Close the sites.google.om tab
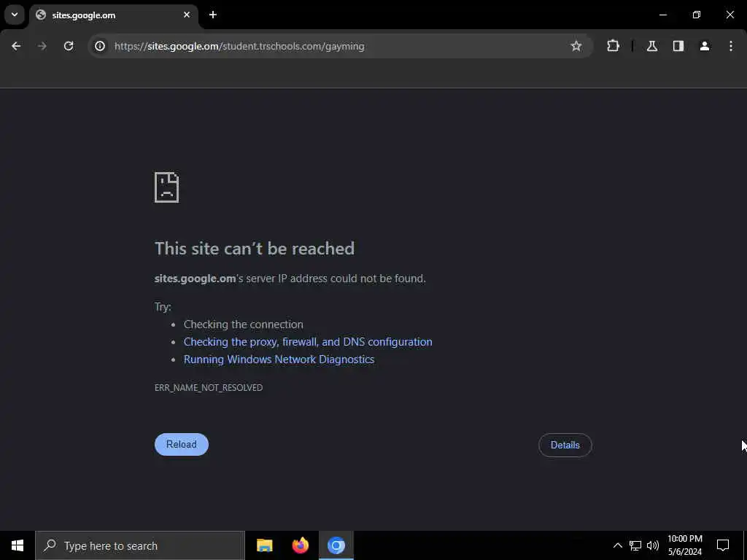The width and height of the screenshot is (747, 560). pyautogui.click(x=187, y=15)
